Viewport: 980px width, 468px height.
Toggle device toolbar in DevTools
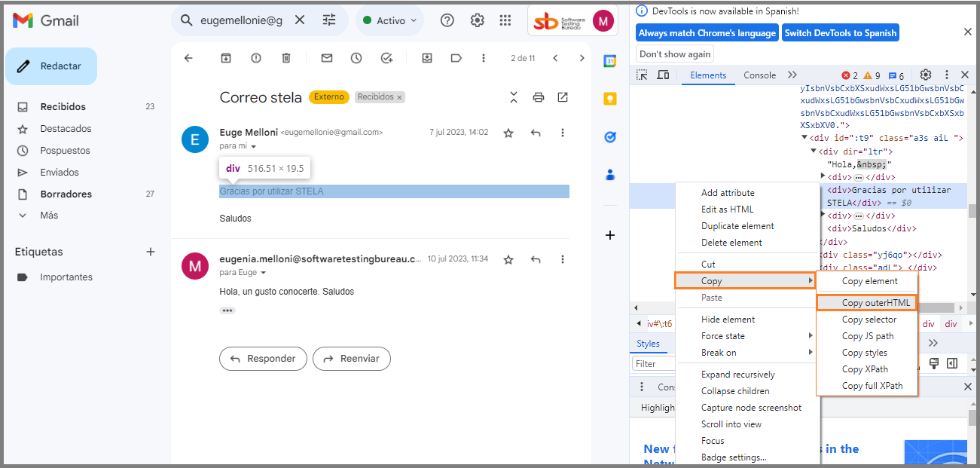[663, 75]
